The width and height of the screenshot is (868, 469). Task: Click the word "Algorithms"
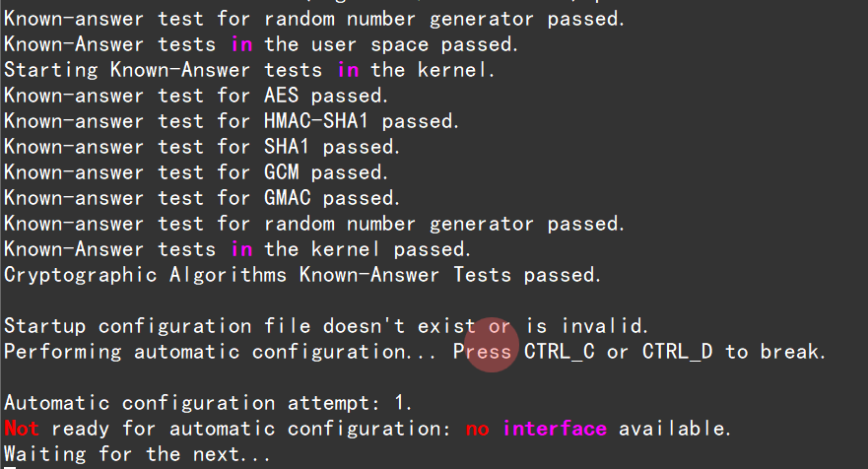pyautogui.click(x=223, y=275)
